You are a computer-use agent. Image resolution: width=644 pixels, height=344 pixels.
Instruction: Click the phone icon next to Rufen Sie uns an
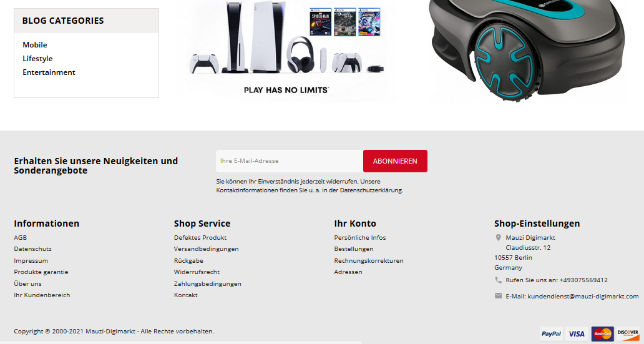click(x=498, y=280)
